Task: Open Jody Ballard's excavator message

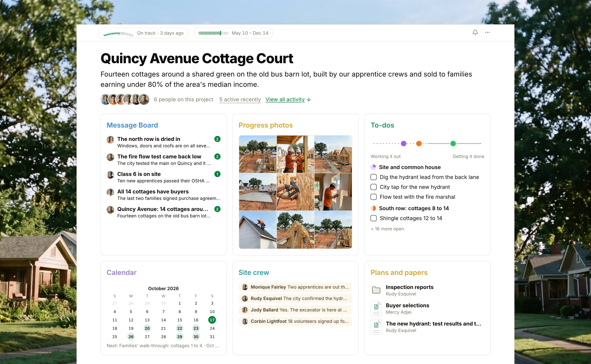Action: (x=295, y=310)
